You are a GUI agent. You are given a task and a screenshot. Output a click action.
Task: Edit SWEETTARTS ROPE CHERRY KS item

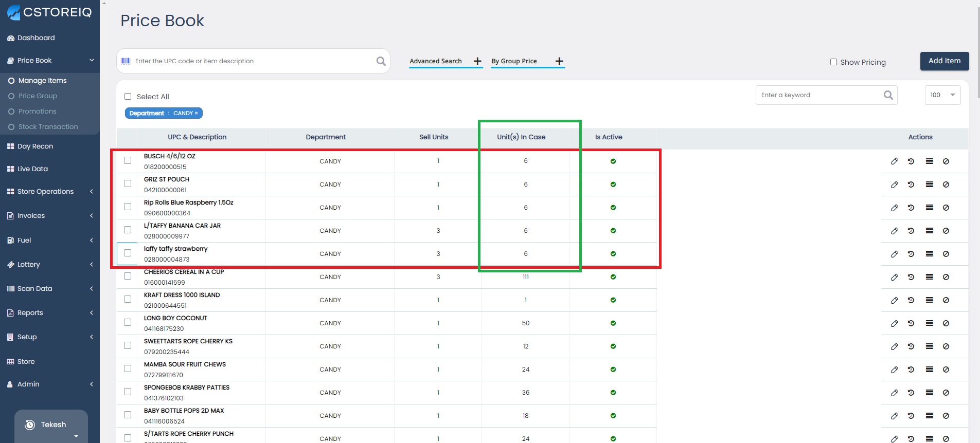(895, 346)
